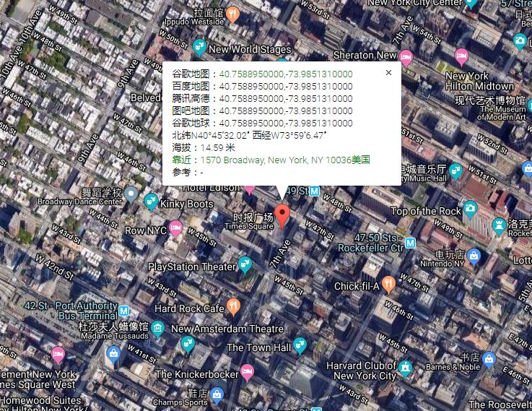Select the Champs Sports shopping marker
This screenshot has height=411, width=532.
[x=217, y=396]
